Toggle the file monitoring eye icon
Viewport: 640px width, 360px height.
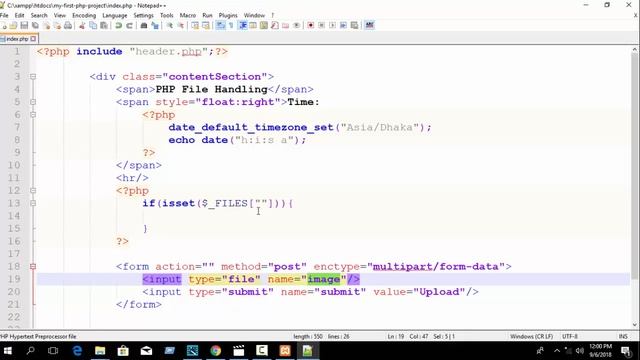click(296, 25)
